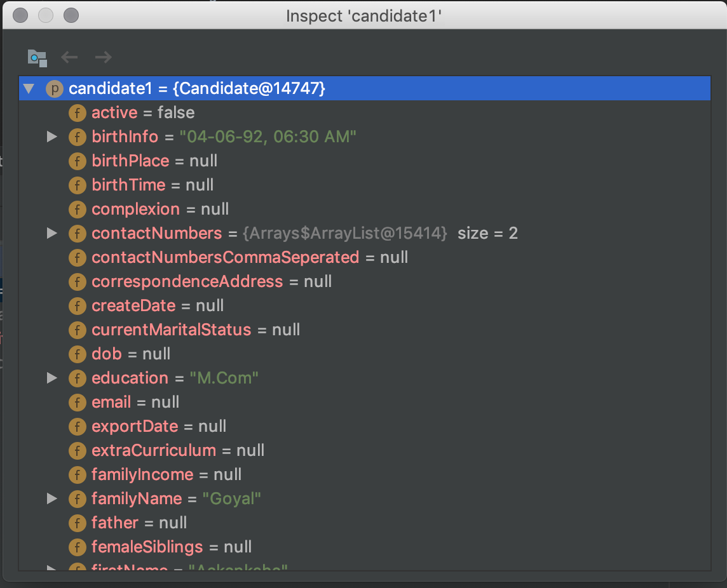This screenshot has height=588, width=727.
Task: Click the field icon next to dob
Action: click(x=77, y=354)
